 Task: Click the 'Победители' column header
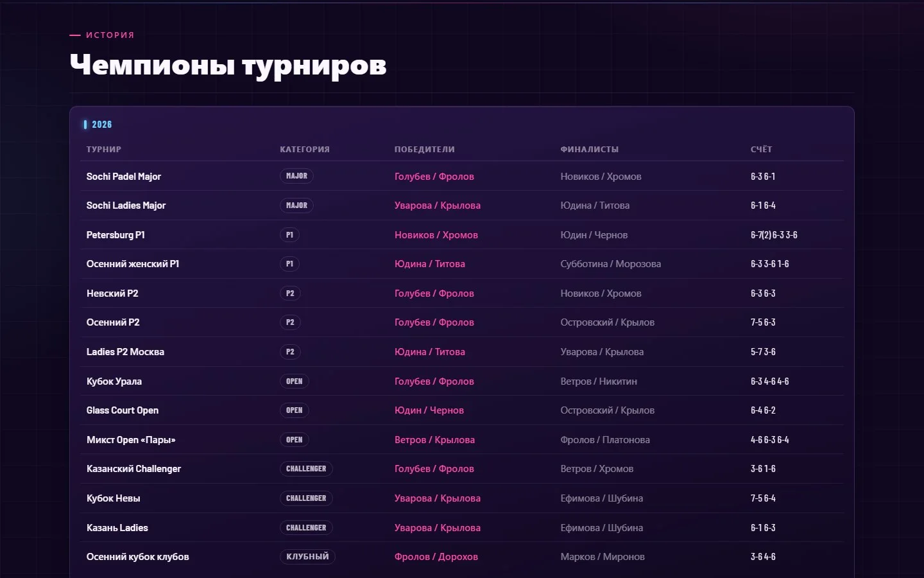(x=425, y=150)
